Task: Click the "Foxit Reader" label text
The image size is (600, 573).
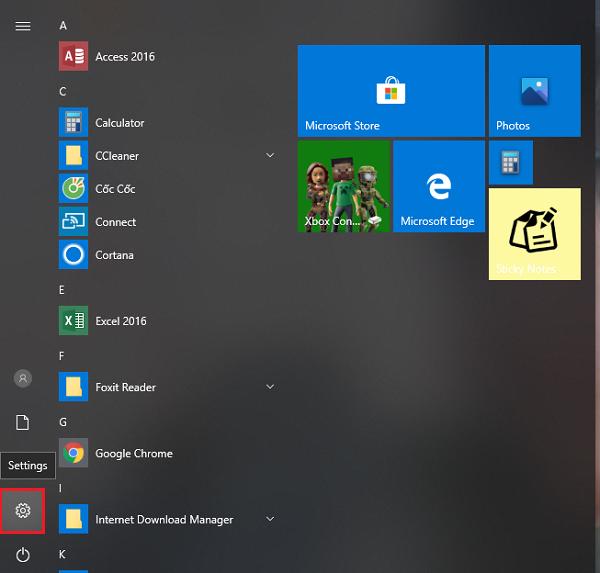Action: click(126, 387)
